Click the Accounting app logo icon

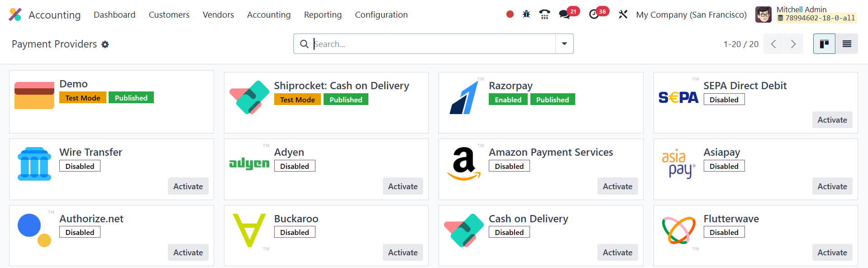[15, 14]
